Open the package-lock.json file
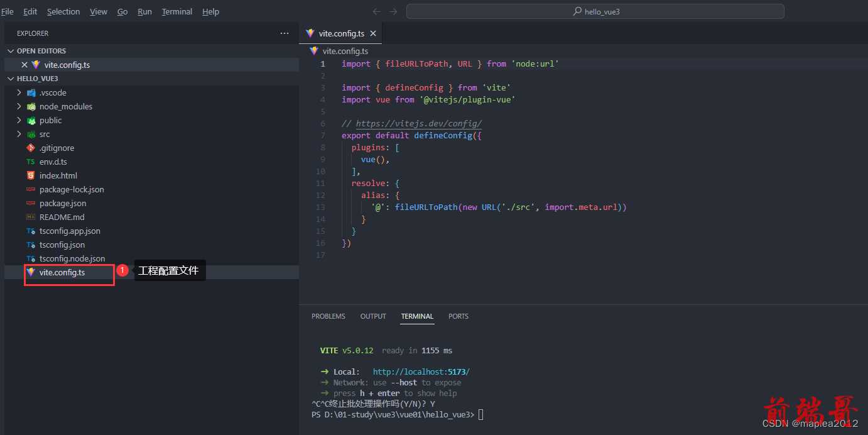Viewport: 868px width, 435px height. (151, 189)
